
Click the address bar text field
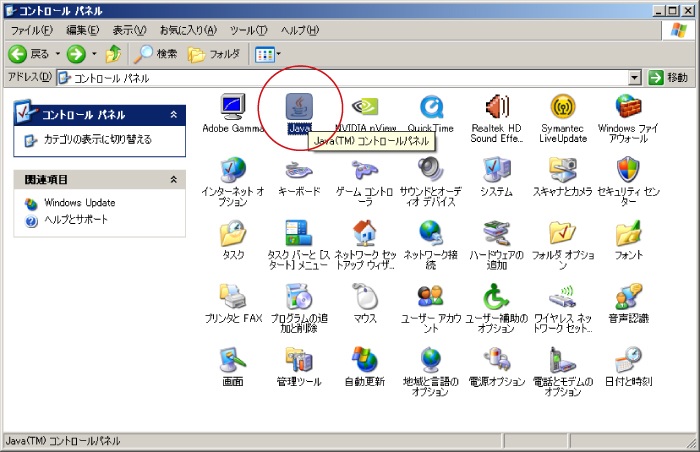coord(340,77)
